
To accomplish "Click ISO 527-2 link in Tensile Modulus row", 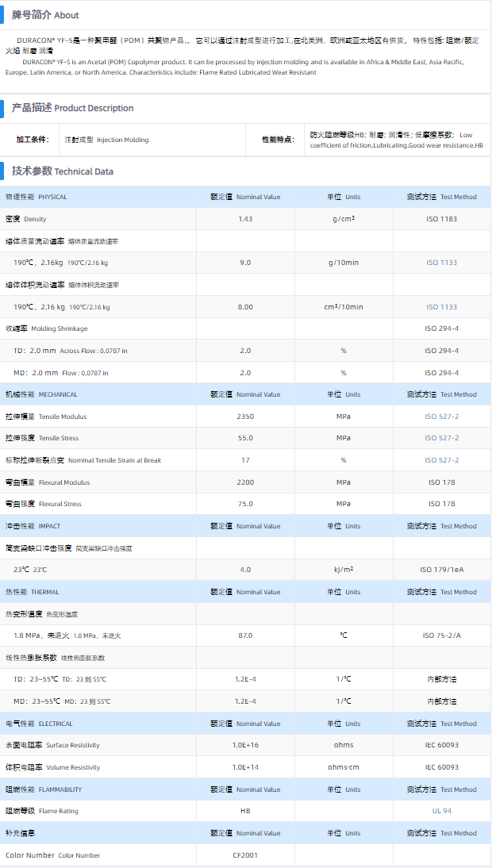I will [441, 417].
